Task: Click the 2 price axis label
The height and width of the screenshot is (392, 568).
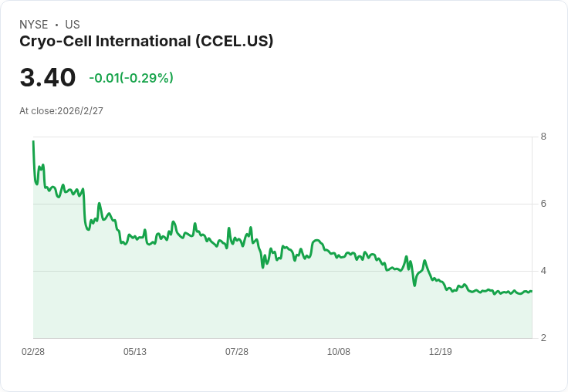Action: pyautogui.click(x=543, y=338)
